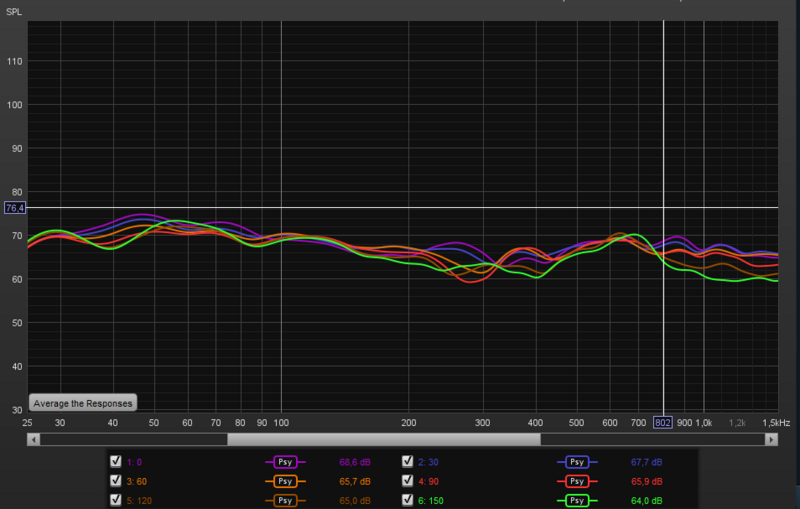Click the green Psy trace icon
This screenshot has width=800, height=509.
tap(575, 500)
